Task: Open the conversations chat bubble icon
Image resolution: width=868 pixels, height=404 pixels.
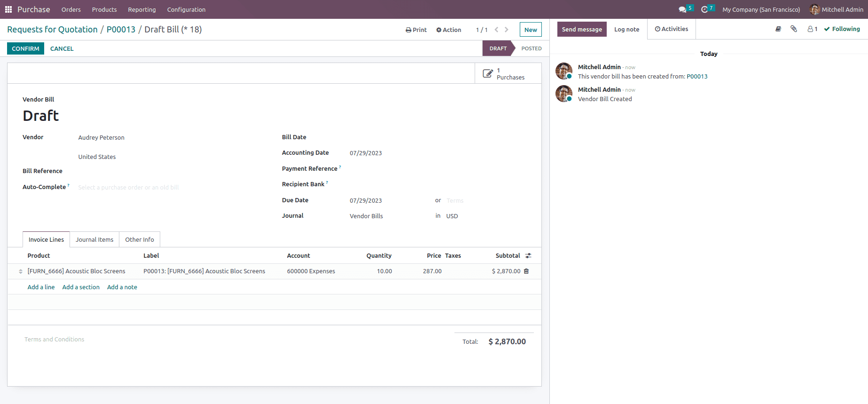Action: point(682,9)
